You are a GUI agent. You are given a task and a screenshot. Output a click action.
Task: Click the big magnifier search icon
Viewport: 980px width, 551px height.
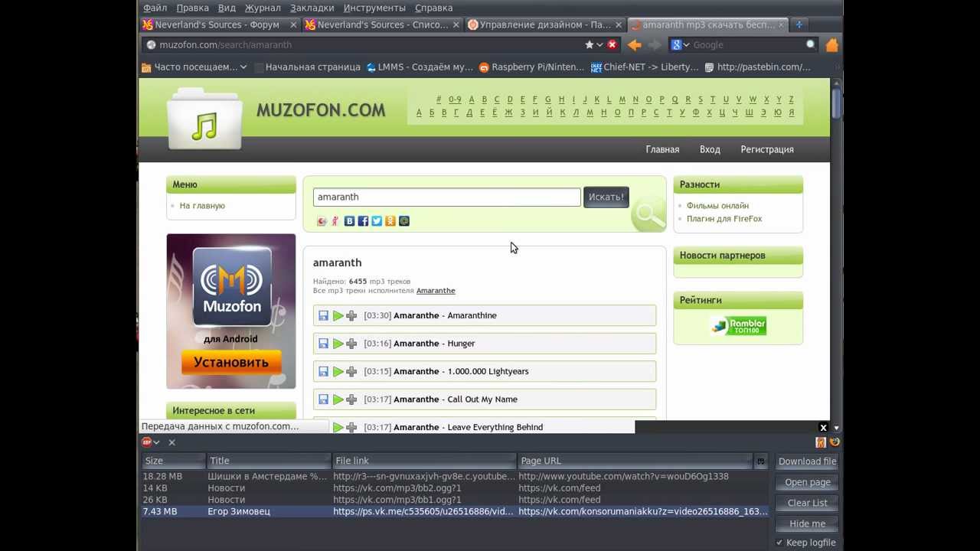648,214
